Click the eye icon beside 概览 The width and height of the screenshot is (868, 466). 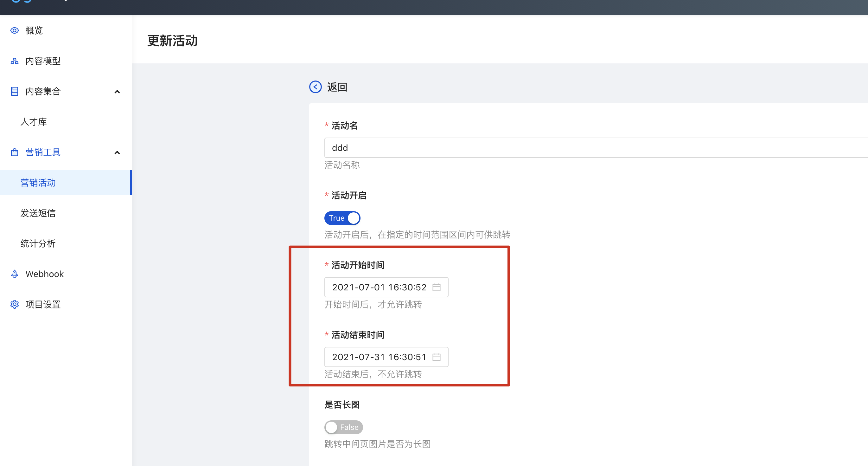point(15,31)
